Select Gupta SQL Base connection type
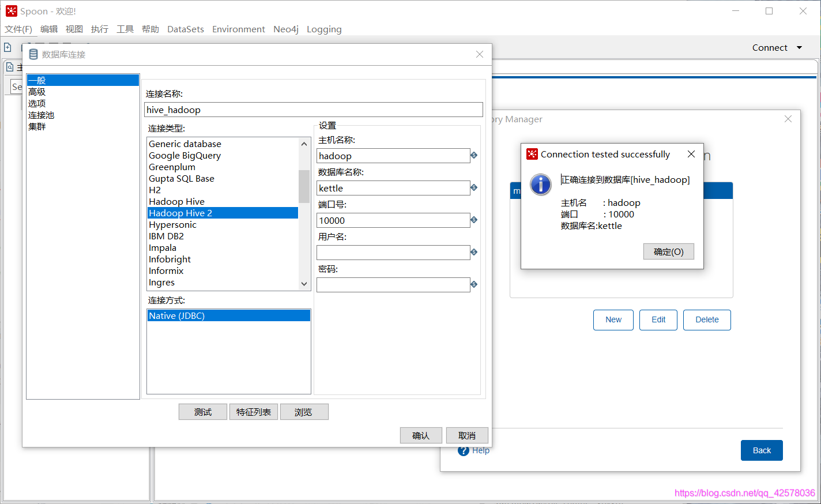Image resolution: width=821 pixels, height=504 pixels. pos(223,178)
